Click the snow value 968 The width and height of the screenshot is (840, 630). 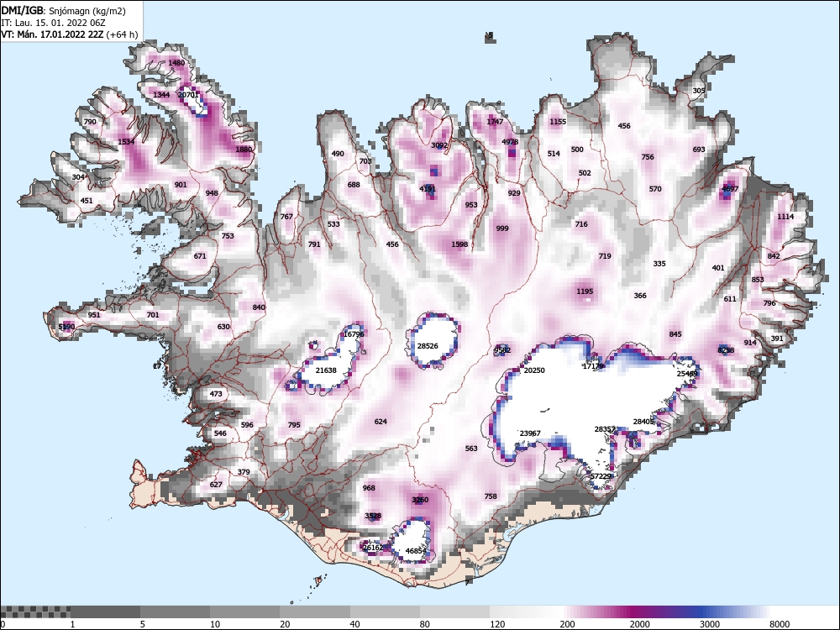[369, 488]
